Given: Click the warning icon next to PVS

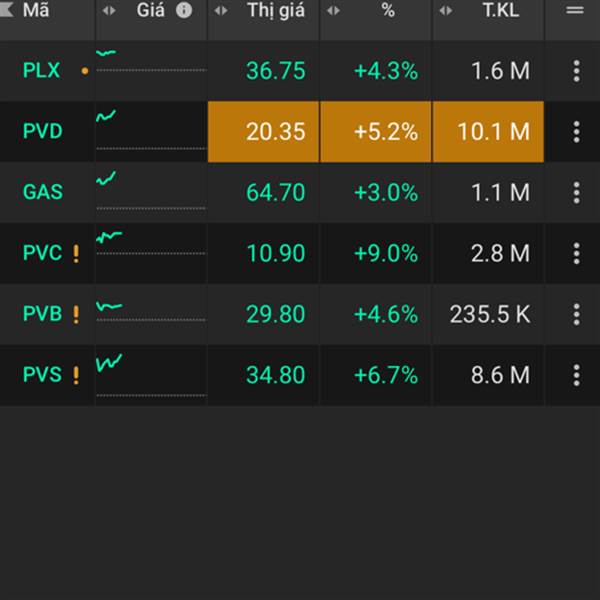Looking at the screenshot, I should tap(76, 375).
